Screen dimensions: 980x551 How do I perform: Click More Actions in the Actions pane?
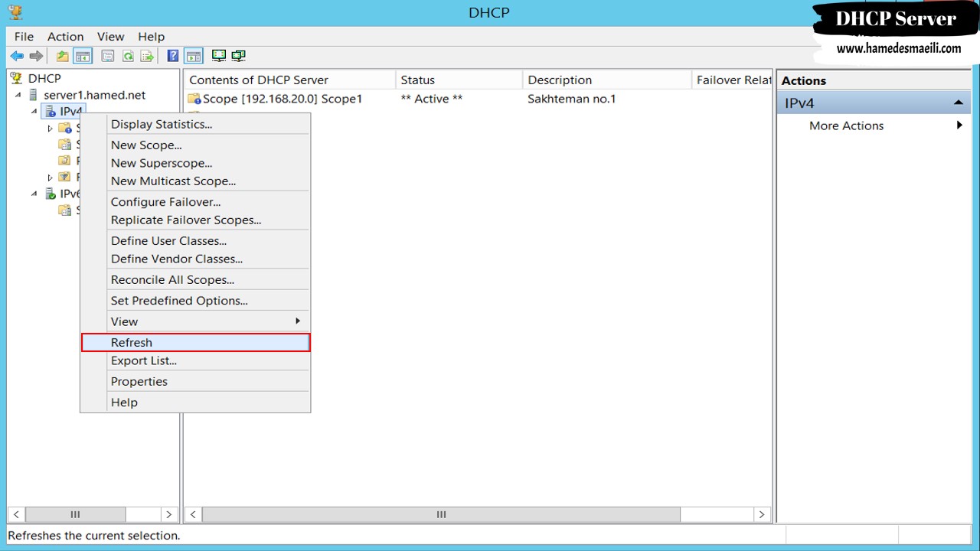pos(846,126)
